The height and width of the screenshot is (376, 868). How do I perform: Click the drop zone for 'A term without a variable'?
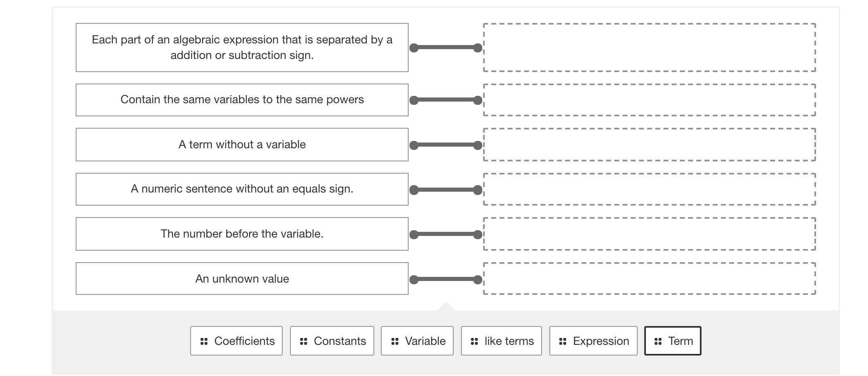649,145
